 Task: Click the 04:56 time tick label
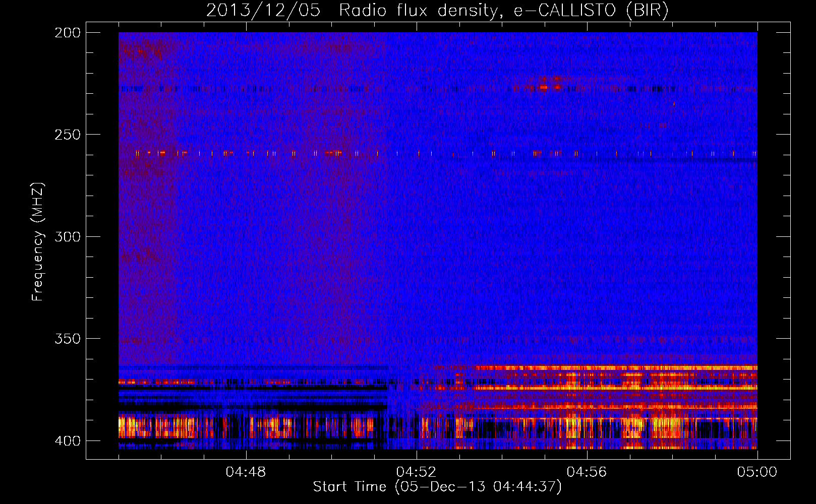[x=587, y=472]
